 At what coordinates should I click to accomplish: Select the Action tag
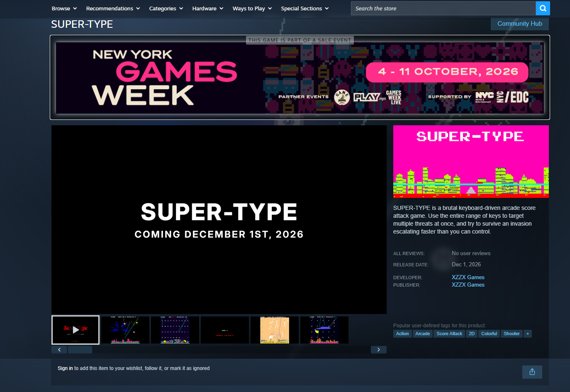[402, 334]
